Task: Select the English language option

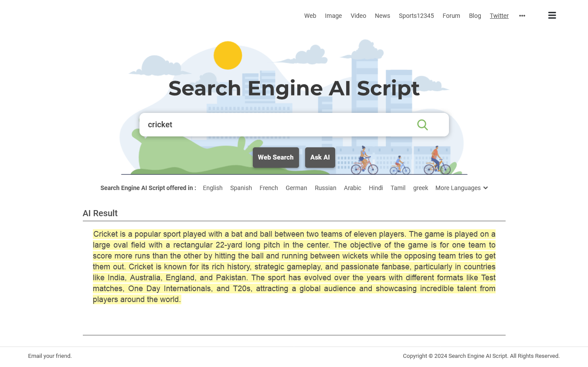Action: [x=213, y=188]
